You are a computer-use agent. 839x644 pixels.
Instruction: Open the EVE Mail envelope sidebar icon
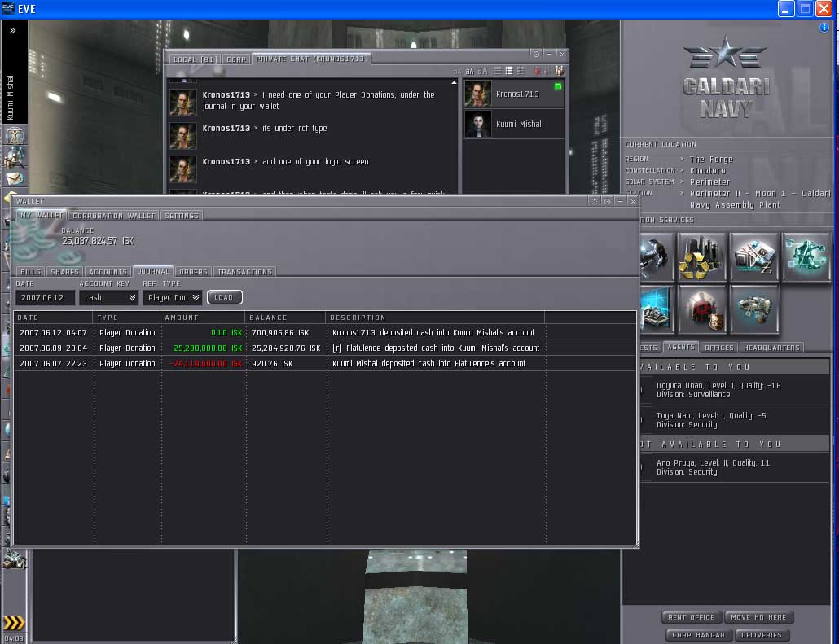pyautogui.click(x=15, y=178)
